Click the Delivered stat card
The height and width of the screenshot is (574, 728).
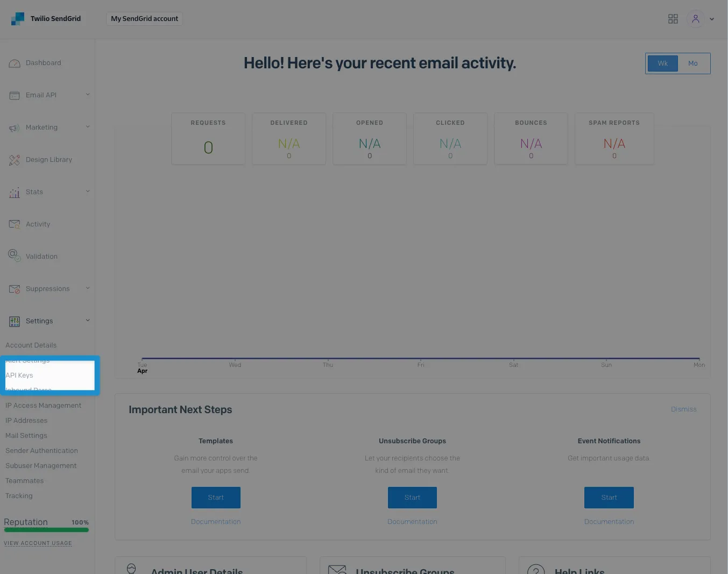point(289,139)
